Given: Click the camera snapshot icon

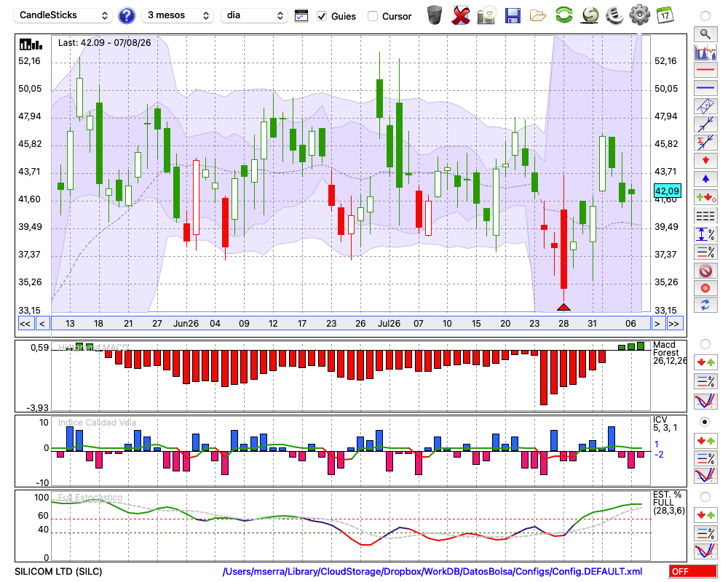Looking at the screenshot, I should coord(486,15).
